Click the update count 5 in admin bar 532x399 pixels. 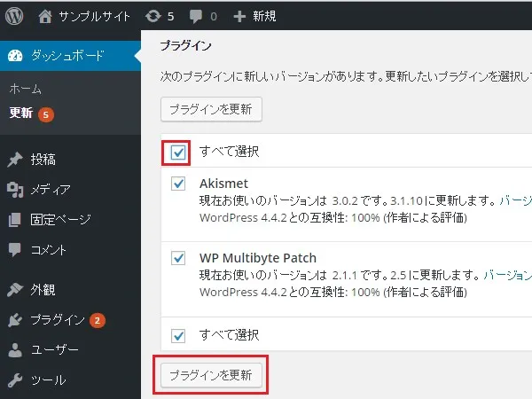pyautogui.click(x=170, y=17)
